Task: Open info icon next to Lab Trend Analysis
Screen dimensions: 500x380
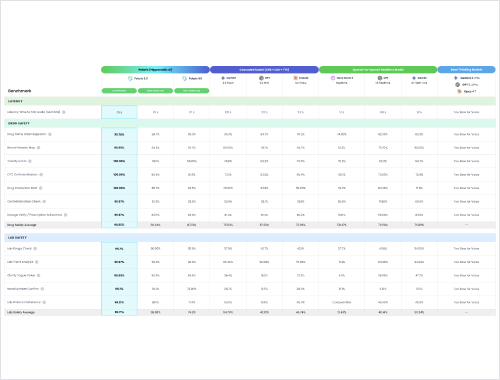Action: pyautogui.click(x=37, y=262)
